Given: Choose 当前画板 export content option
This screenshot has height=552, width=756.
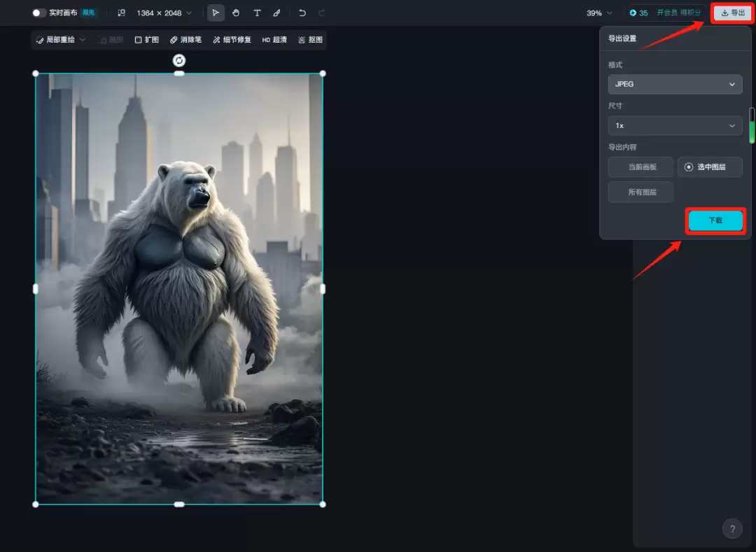Looking at the screenshot, I should 640,167.
